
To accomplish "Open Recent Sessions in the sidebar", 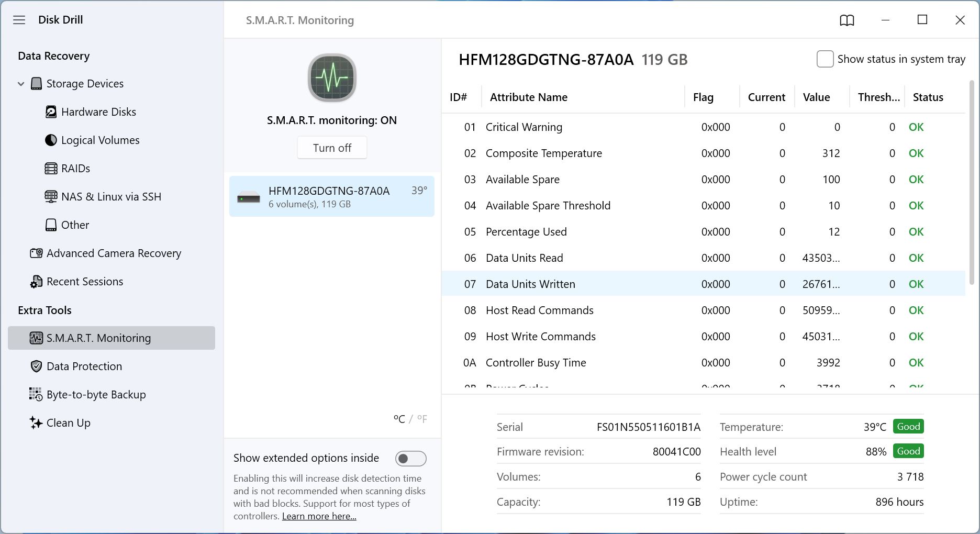I will coord(85,282).
